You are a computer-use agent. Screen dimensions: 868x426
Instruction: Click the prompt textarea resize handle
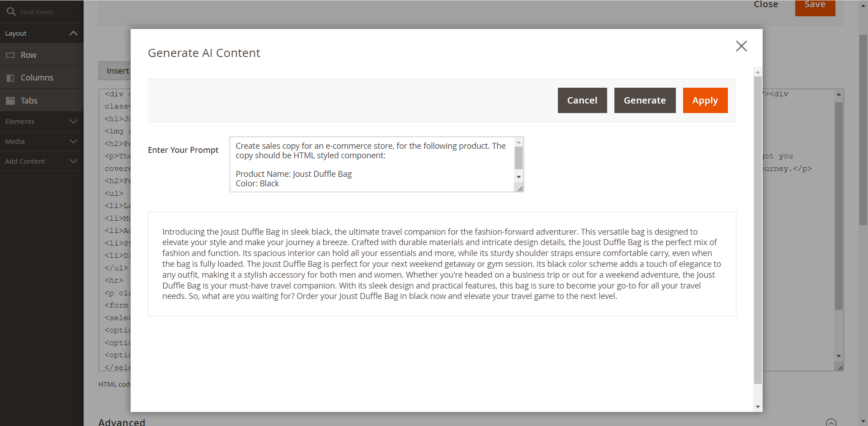pos(520,189)
